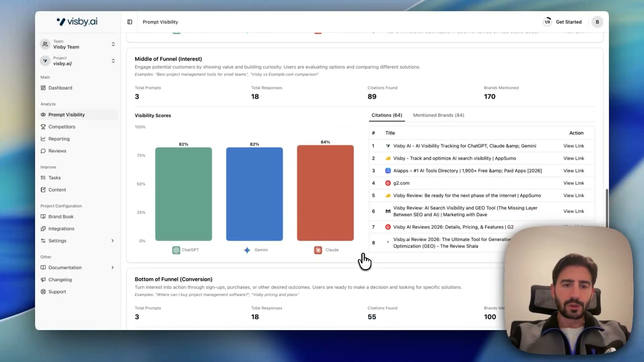Expand the Documentation submenu chevron
The image size is (644, 362).
pyautogui.click(x=112, y=267)
